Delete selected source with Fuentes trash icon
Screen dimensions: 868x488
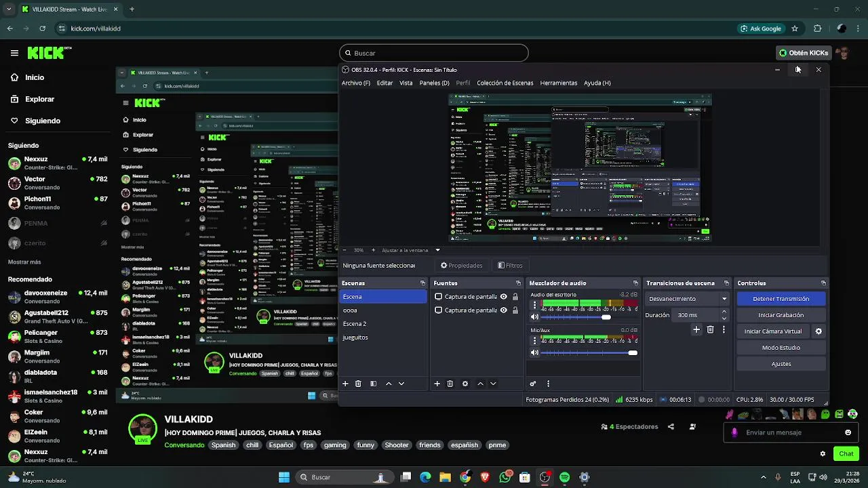[x=450, y=384]
